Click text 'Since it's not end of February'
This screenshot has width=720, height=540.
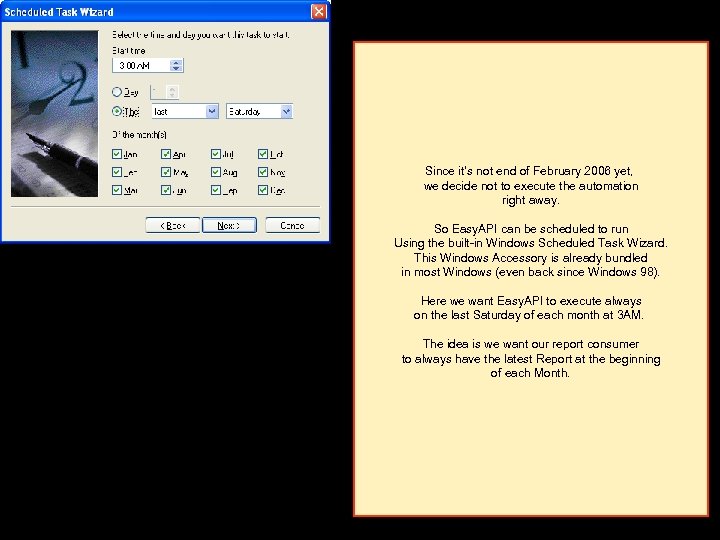tap(503, 171)
